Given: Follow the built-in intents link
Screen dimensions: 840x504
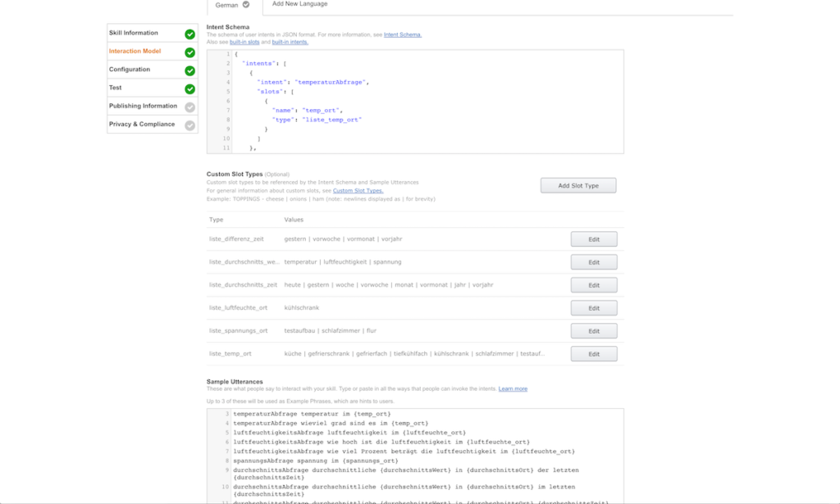Looking at the screenshot, I should [x=289, y=41].
